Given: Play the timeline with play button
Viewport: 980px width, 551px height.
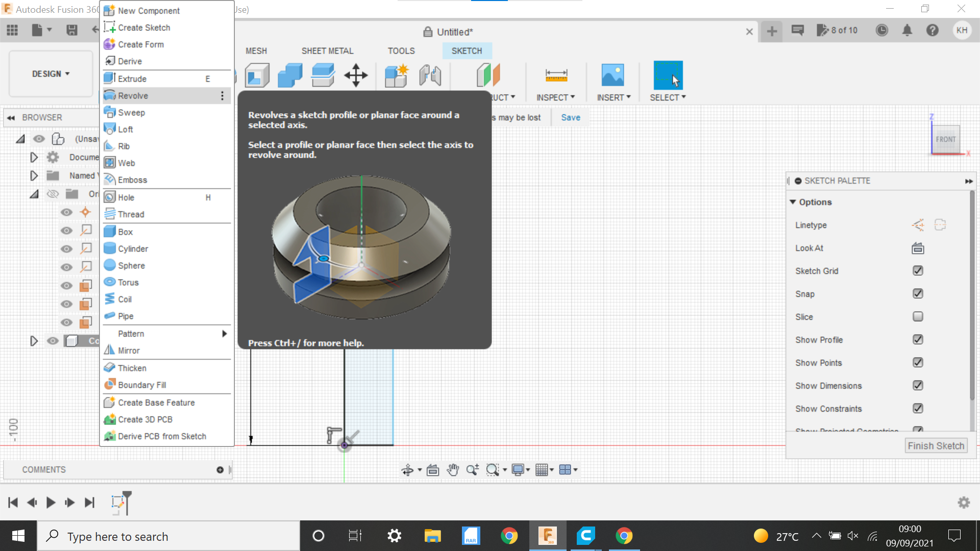Looking at the screenshot, I should 51,503.
